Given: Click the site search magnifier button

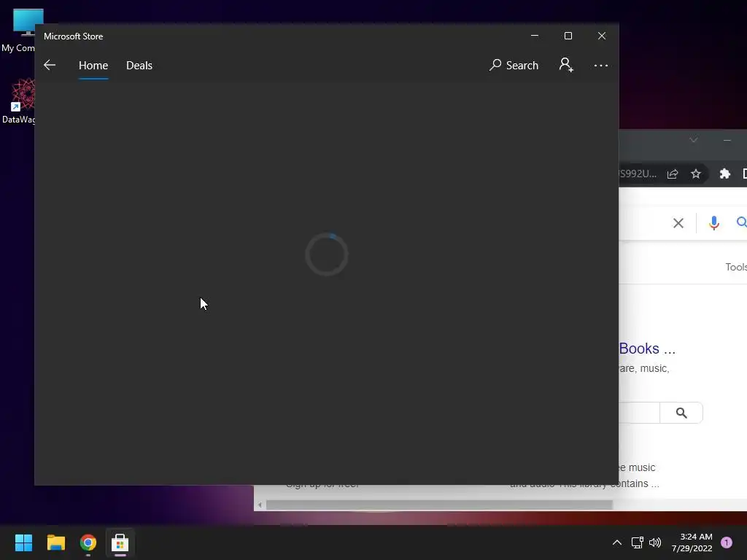Looking at the screenshot, I should click(x=681, y=413).
